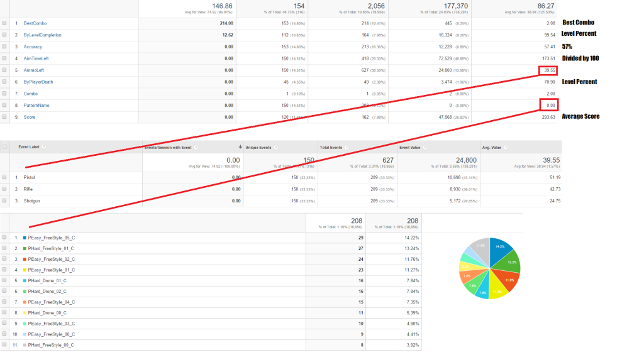Sort by Event Value column header

click(x=410, y=147)
